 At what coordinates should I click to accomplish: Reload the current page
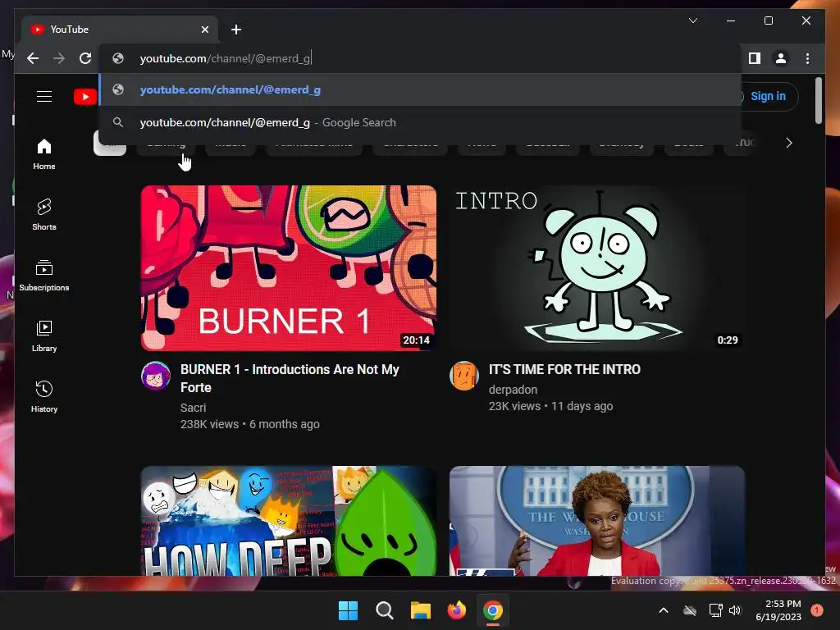pyautogui.click(x=85, y=58)
